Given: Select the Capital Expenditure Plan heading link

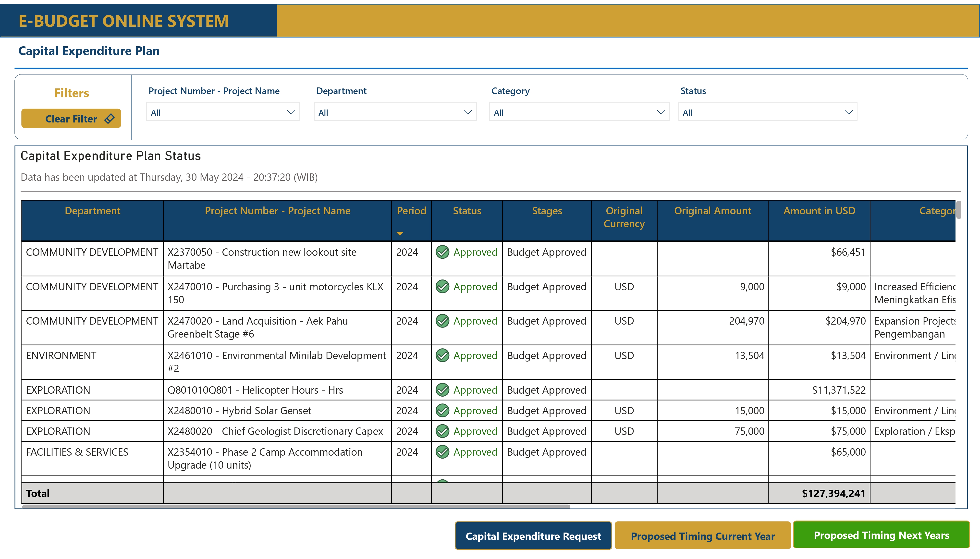Looking at the screenshot, I should click(x=89, y=51).
